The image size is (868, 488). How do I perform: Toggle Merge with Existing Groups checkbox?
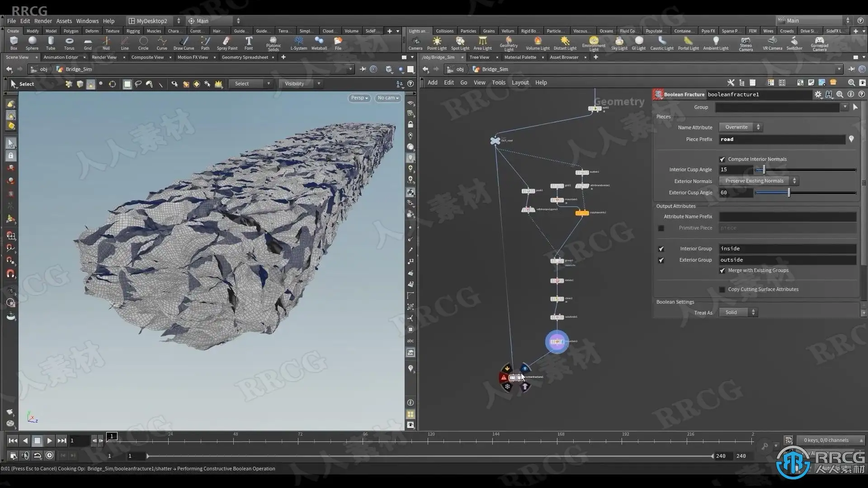pos(722,271)
